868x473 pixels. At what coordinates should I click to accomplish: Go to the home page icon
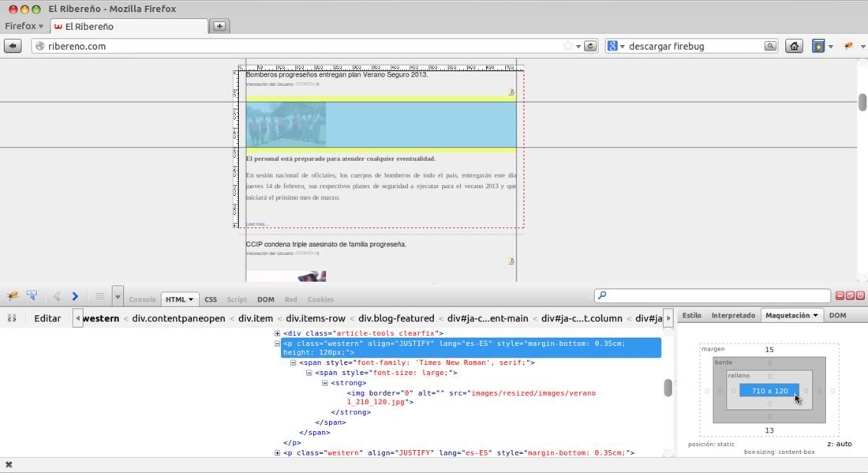tap(795, 46)
